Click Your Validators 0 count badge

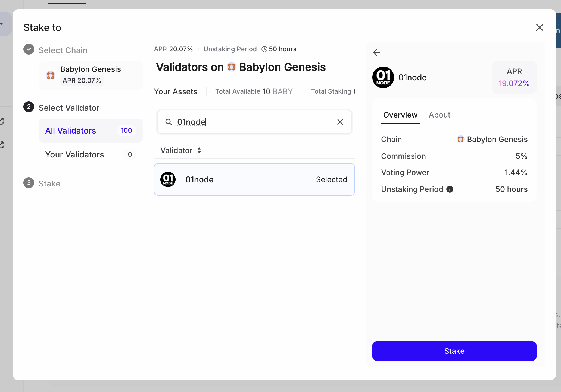coord(130,154)
